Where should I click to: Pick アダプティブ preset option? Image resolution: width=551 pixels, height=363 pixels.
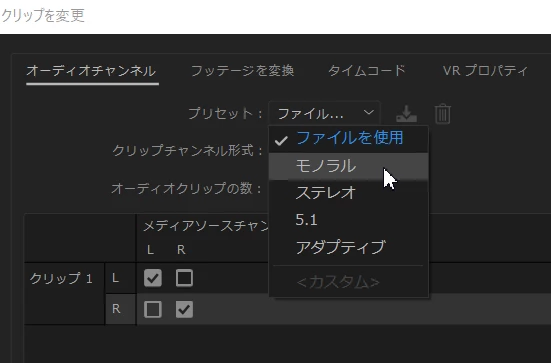(349, 247)
